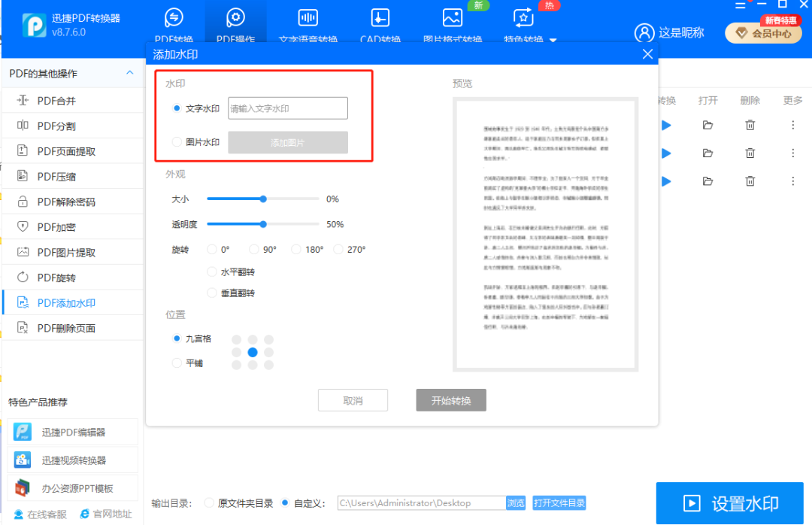
Task: Select PDF解除密码 in sidebar
Action: [72, 202]
